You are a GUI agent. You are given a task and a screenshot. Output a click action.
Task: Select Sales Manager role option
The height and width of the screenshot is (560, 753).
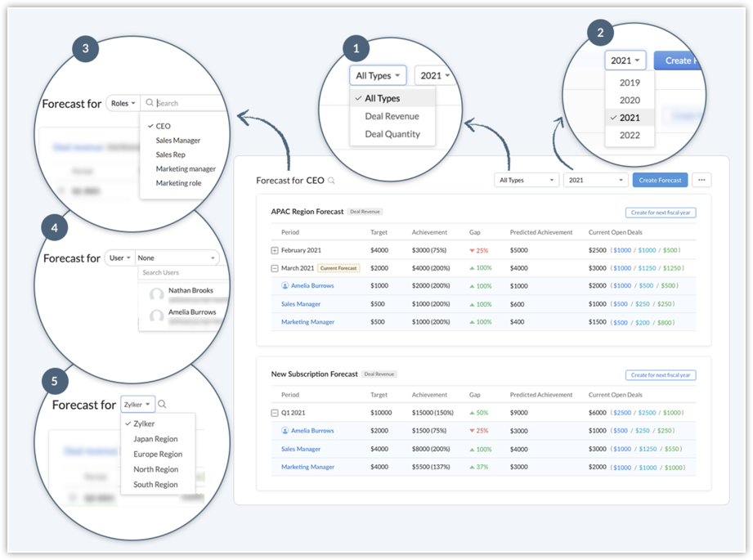coord(178,141)
